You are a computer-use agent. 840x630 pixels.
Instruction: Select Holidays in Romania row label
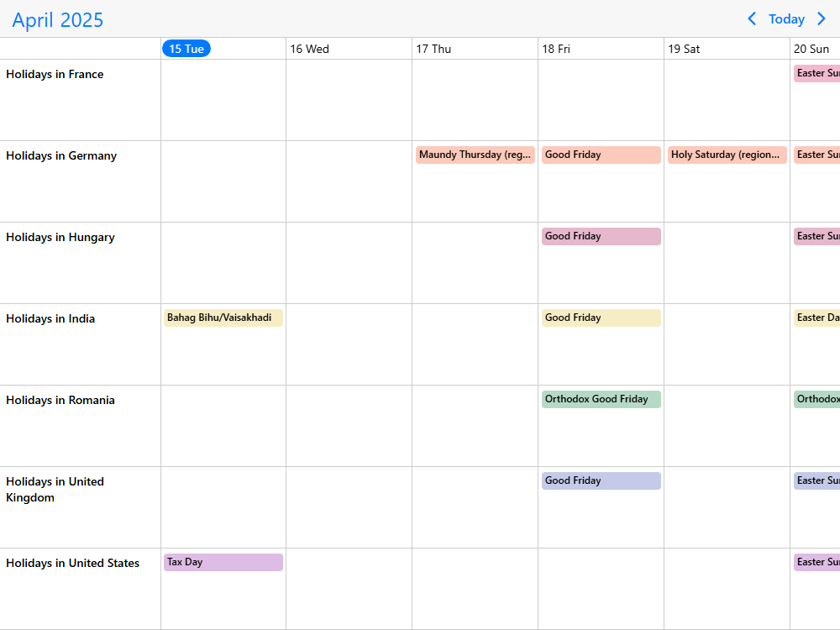60,400
